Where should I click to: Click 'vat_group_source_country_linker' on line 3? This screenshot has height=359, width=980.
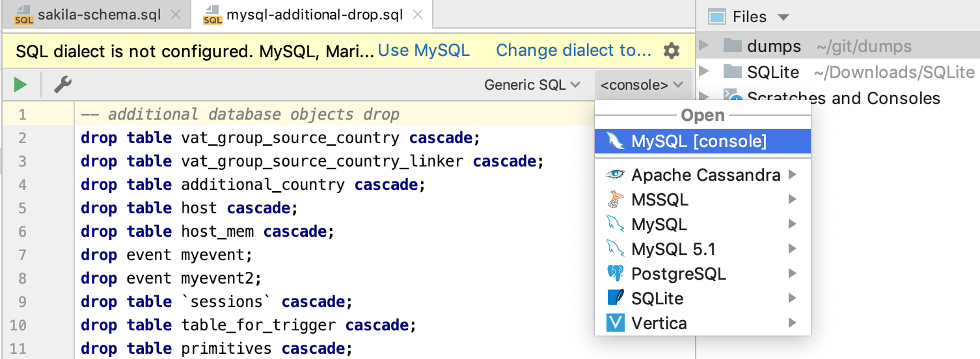pos(322,162)
